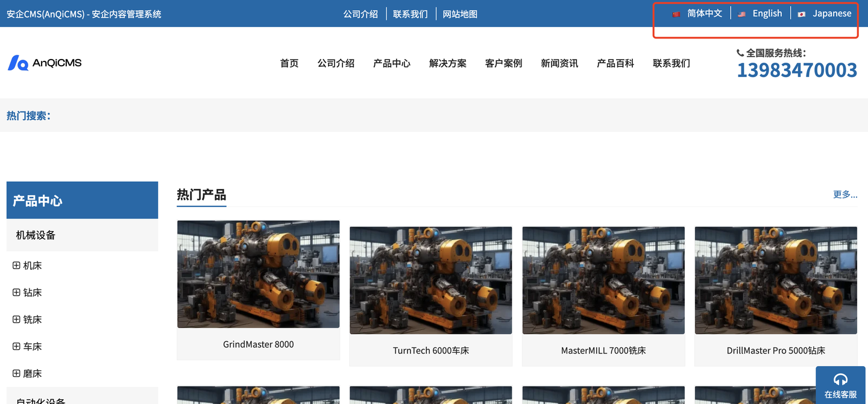Expand the 铣床 category
The height and width of the screenshot is (404, 868).
tap(16, 319)
